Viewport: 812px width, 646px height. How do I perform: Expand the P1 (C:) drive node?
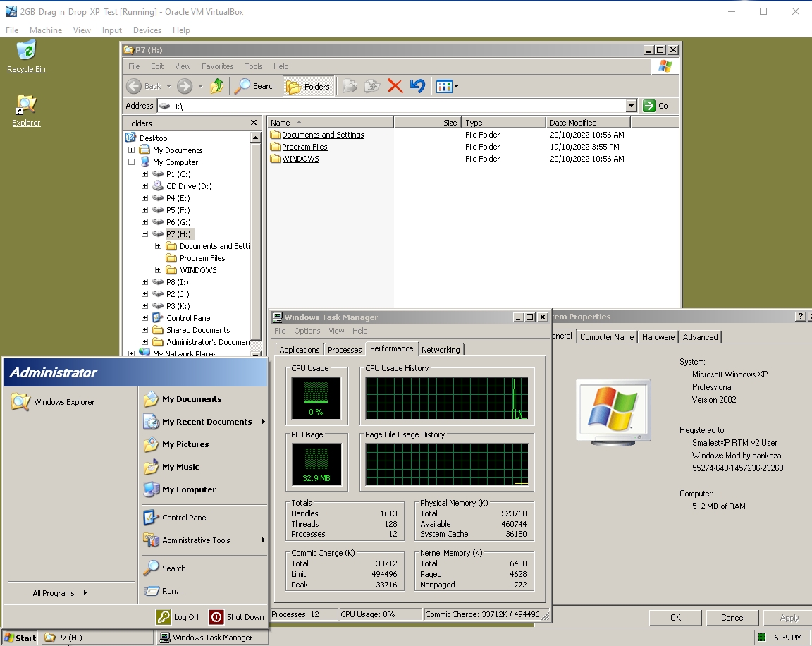tap(145, 174)
